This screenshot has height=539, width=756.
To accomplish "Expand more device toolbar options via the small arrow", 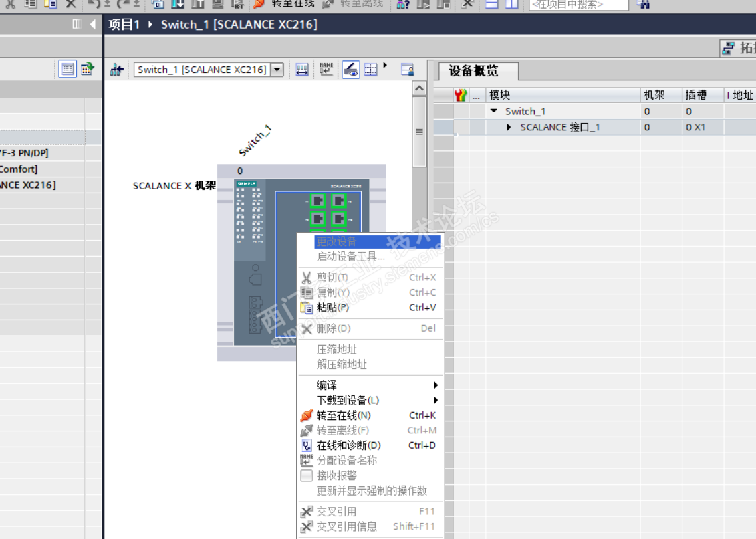I will point(385,65).
